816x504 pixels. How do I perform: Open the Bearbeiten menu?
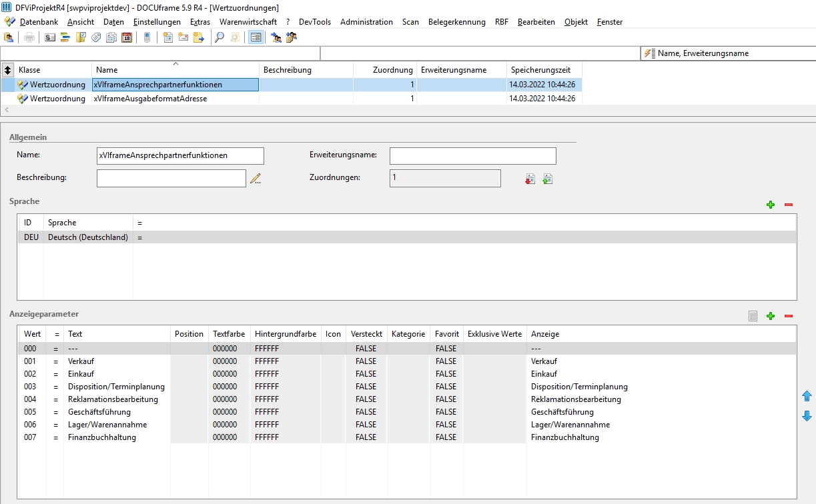point(536,22)
